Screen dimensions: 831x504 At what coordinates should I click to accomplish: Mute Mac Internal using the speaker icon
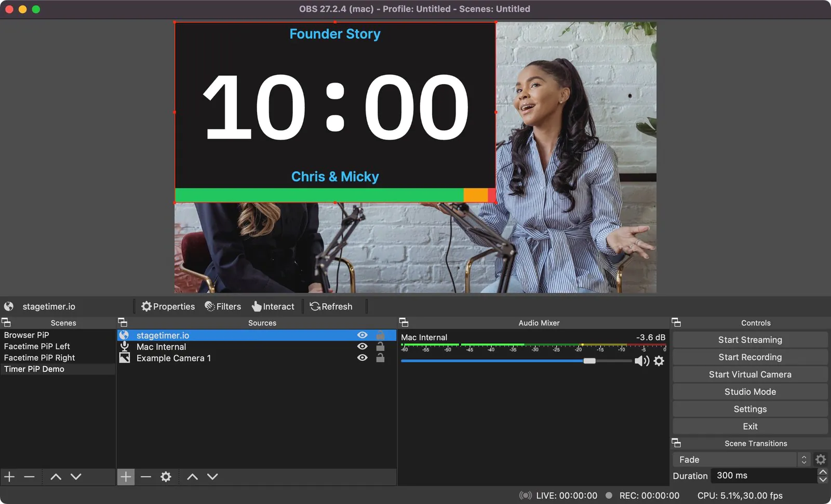pos(641,361)
